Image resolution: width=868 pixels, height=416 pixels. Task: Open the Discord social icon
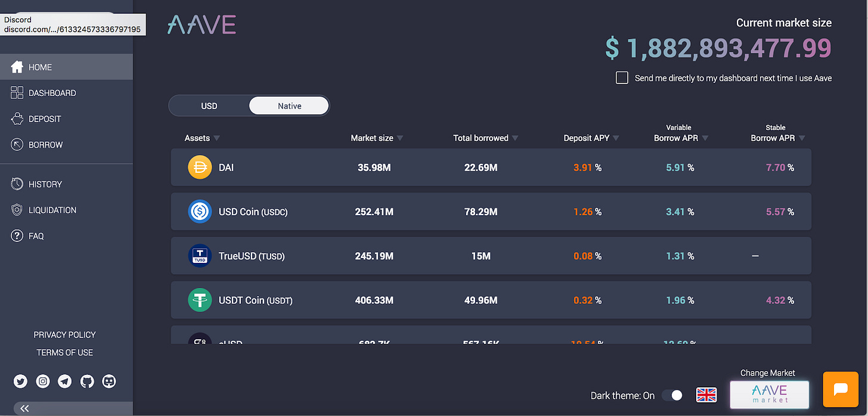pos(109,381)
